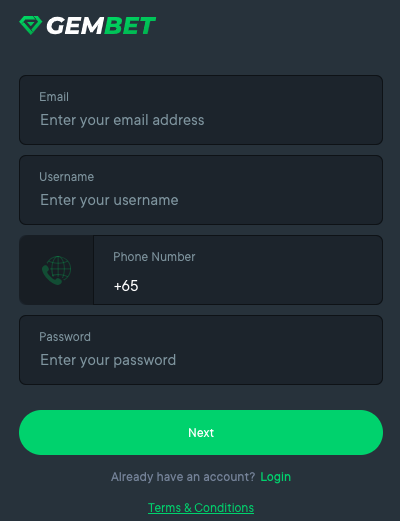Focus the Email address input field
Screen dimensions: 400x521
point(201,110)
